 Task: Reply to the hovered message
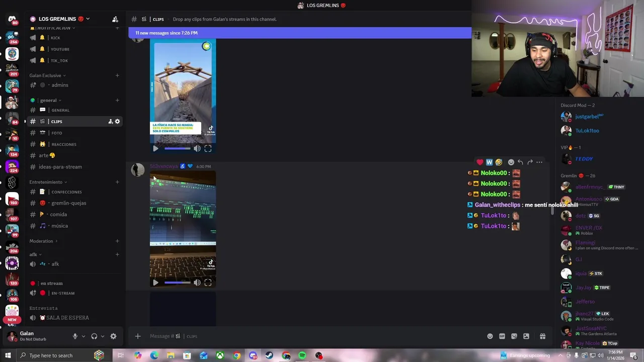click(520, 162)
